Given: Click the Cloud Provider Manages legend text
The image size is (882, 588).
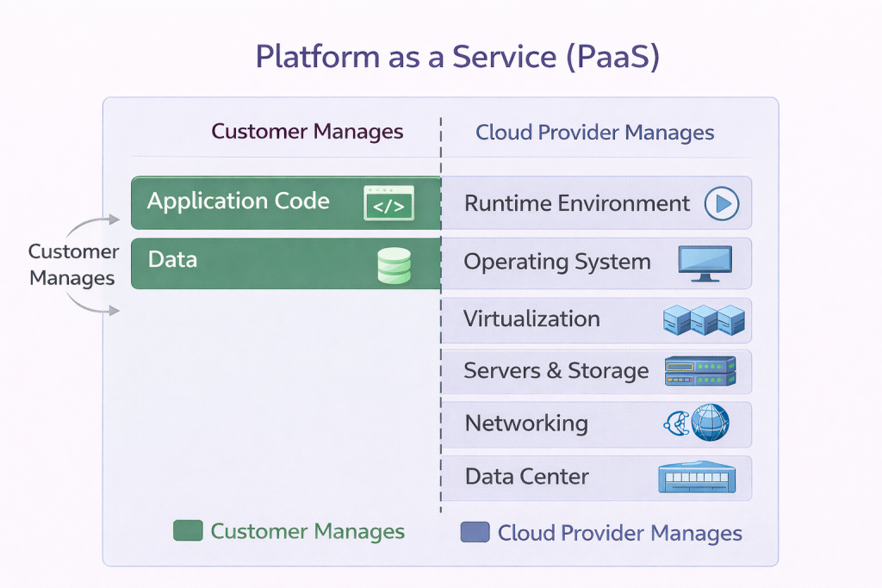Looking at the screenshot, I should (x=619, y=533).
